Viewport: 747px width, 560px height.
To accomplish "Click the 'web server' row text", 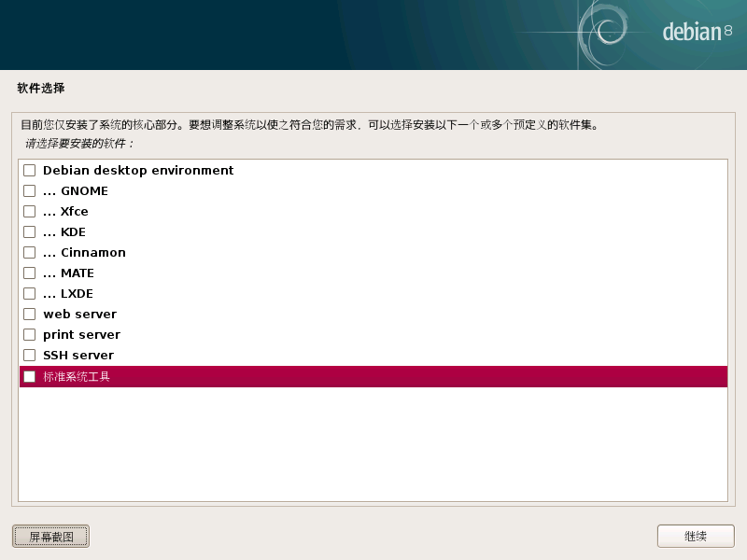I will click(x=80, y=315).
